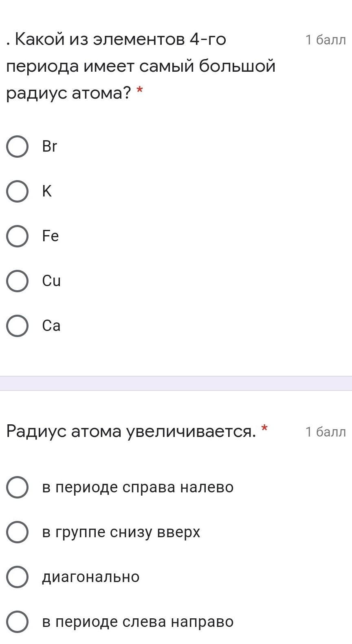
Task: Select radio button for 'в периоде справа налево'
Action: tap(18, 487)
